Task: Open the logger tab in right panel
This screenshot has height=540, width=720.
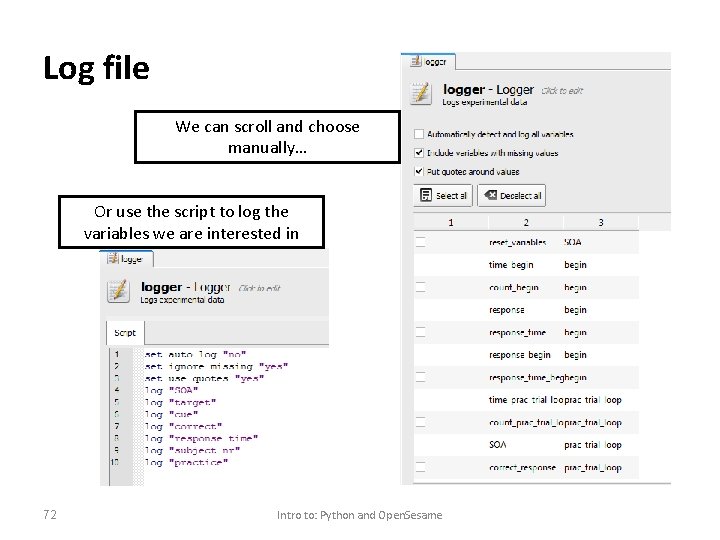Action: 428,62
